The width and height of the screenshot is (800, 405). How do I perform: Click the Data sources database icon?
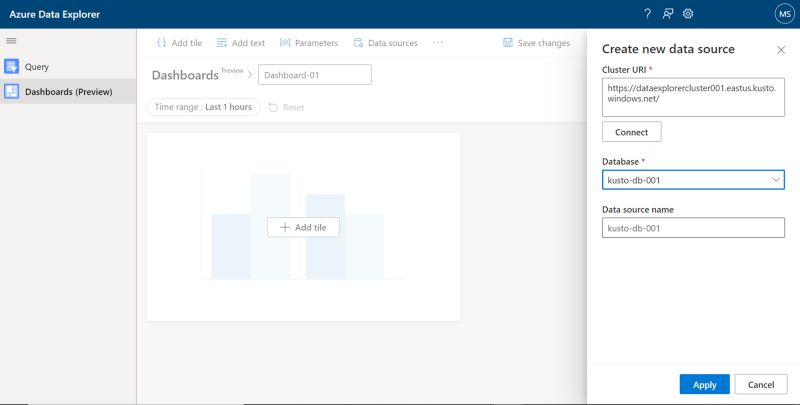coord(358,42)
